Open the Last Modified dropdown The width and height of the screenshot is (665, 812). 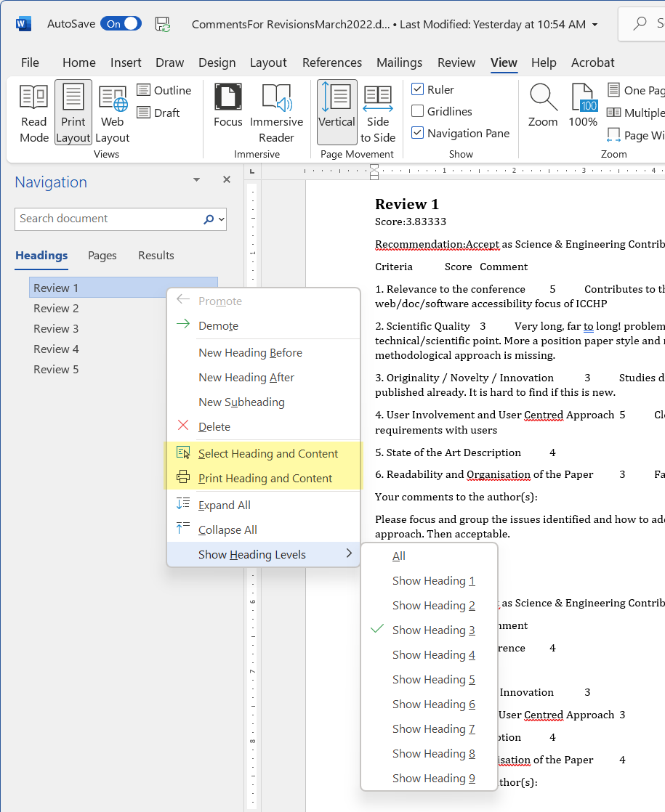tap(594, 23)
